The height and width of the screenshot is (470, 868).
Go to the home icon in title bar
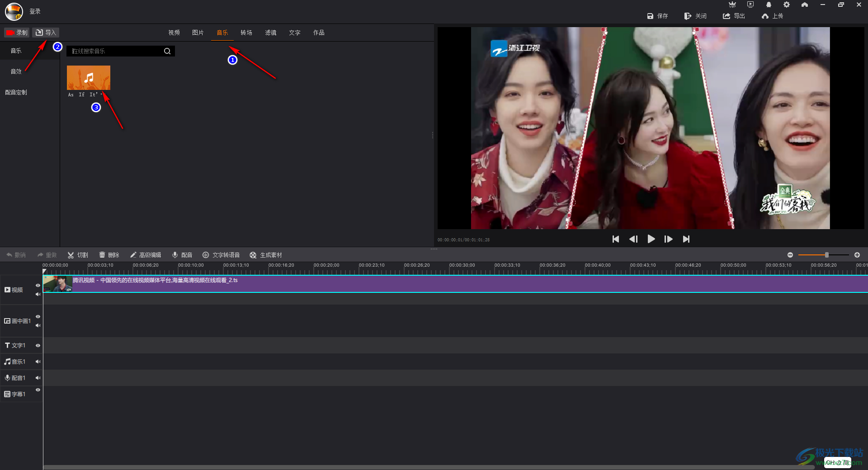805,5
